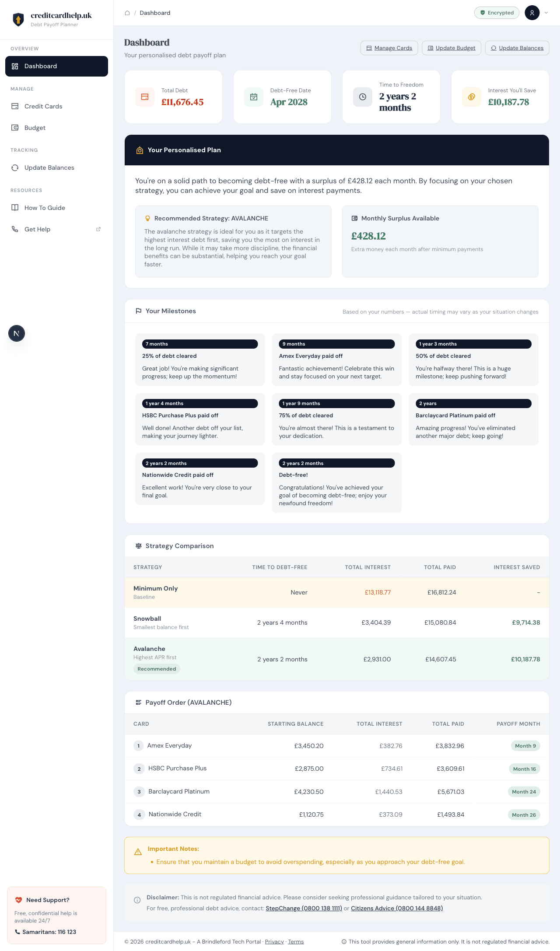This screenshot has height=951, width=560.
Task: Click the Dashboard breadcrumb text
Action: (x=155, y=13)
